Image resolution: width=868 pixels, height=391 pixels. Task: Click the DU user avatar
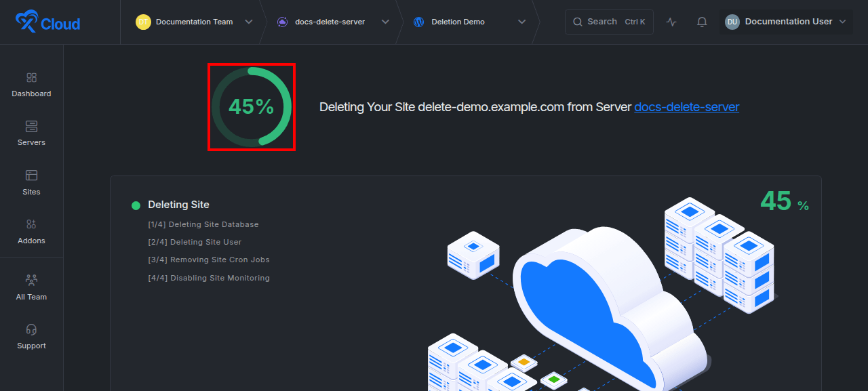[732, 22]
